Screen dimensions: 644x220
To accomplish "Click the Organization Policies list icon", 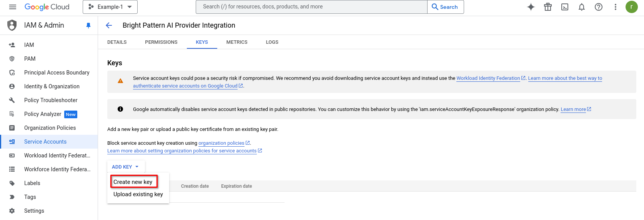I will click(12, 128).
